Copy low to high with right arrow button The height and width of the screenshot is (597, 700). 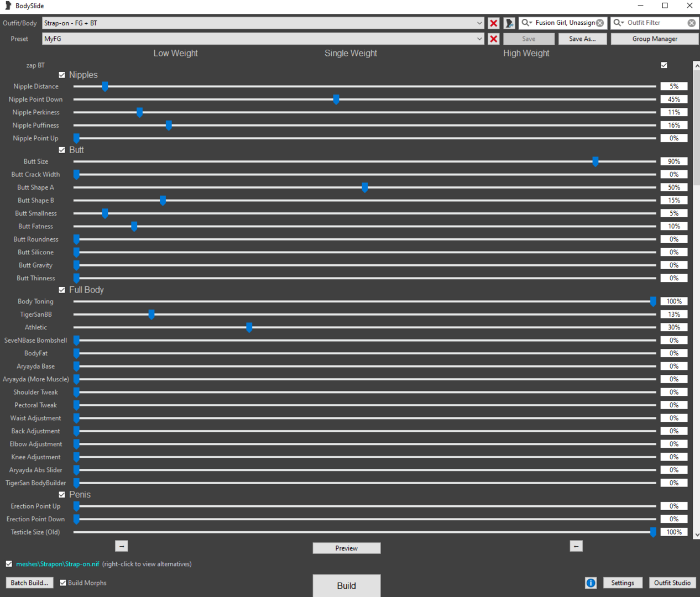pyautogui.click(x=122, y=546)
